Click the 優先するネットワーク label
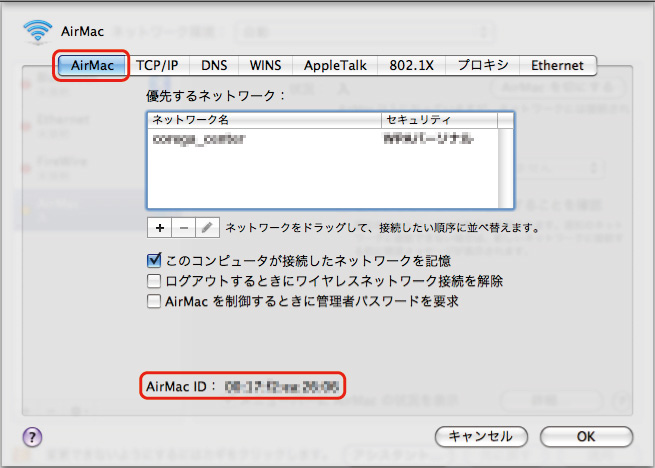The image size is (655, 468). (216, 96)
